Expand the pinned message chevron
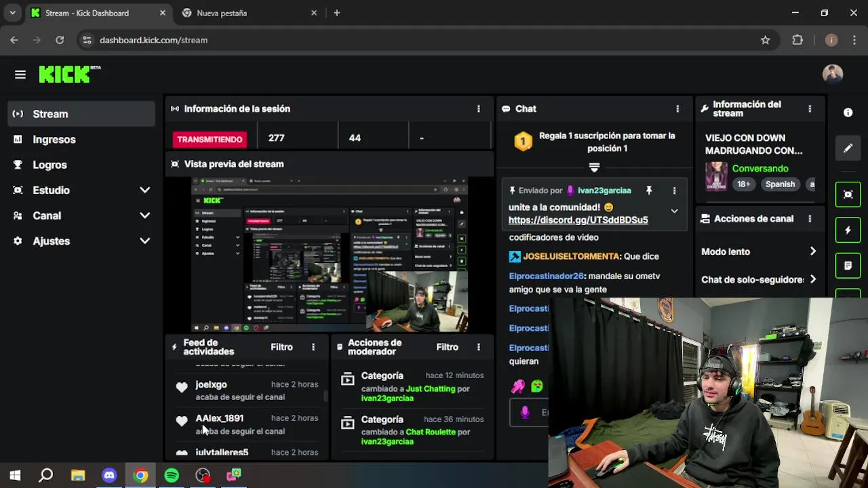Screen dimensions: 868x488 (674, 211)
